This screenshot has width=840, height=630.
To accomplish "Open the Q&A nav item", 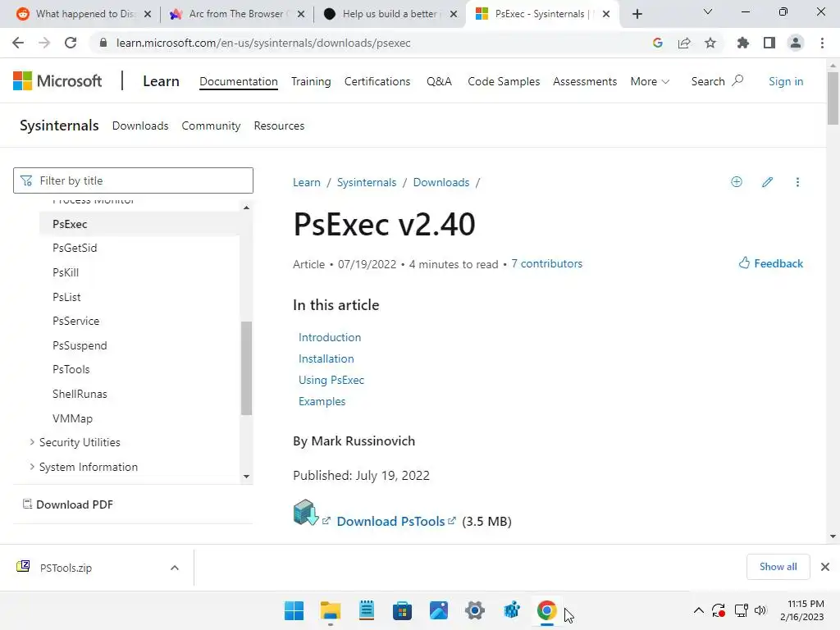I will coord(439,81).
